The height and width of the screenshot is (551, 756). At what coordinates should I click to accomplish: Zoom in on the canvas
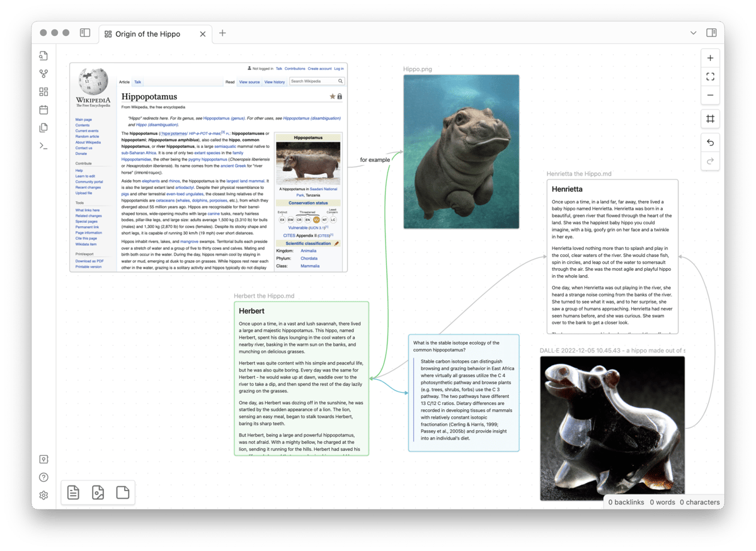click(710, 59)
